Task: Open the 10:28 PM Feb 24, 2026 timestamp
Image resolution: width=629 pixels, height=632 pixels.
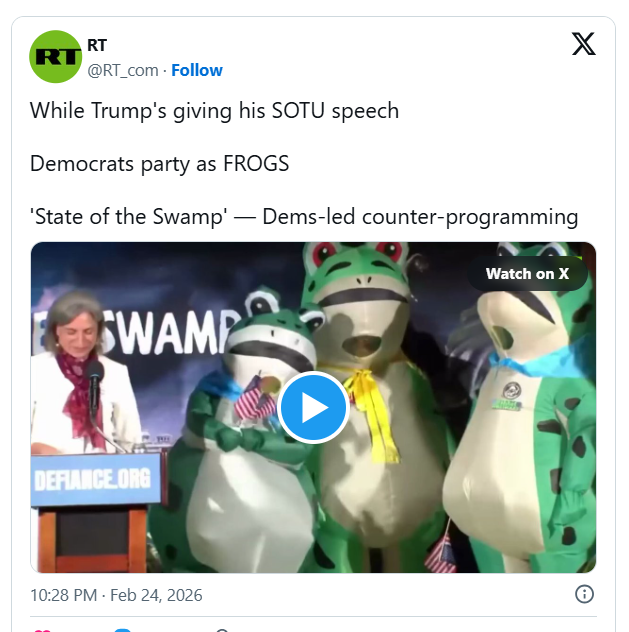Action: (x=116, y=595)
